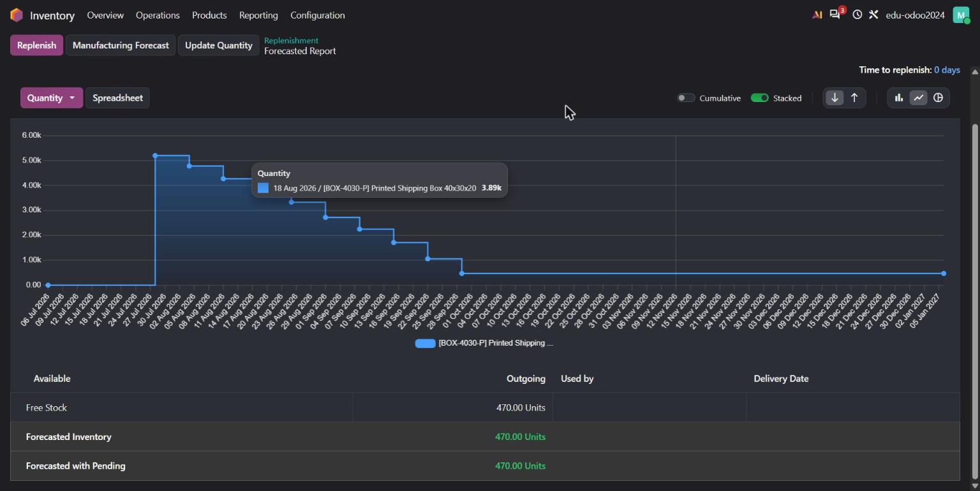Open the Products menu
980x491 pixels.
tap(209, 15)
